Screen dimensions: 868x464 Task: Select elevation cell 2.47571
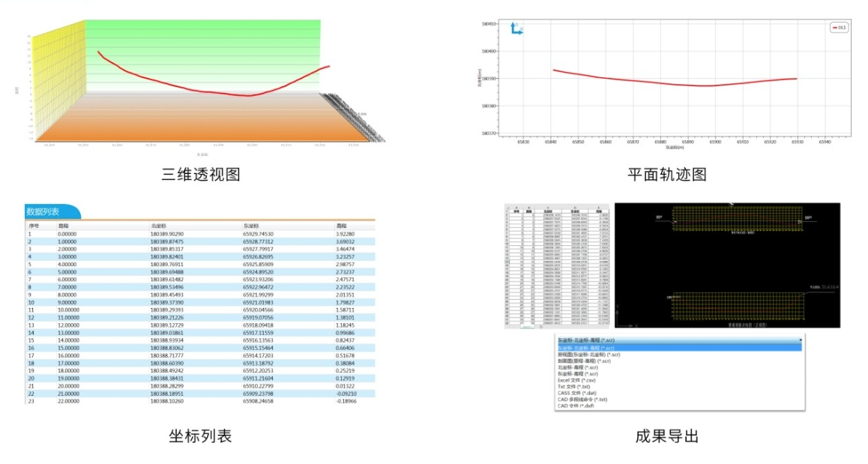[345, 280]
